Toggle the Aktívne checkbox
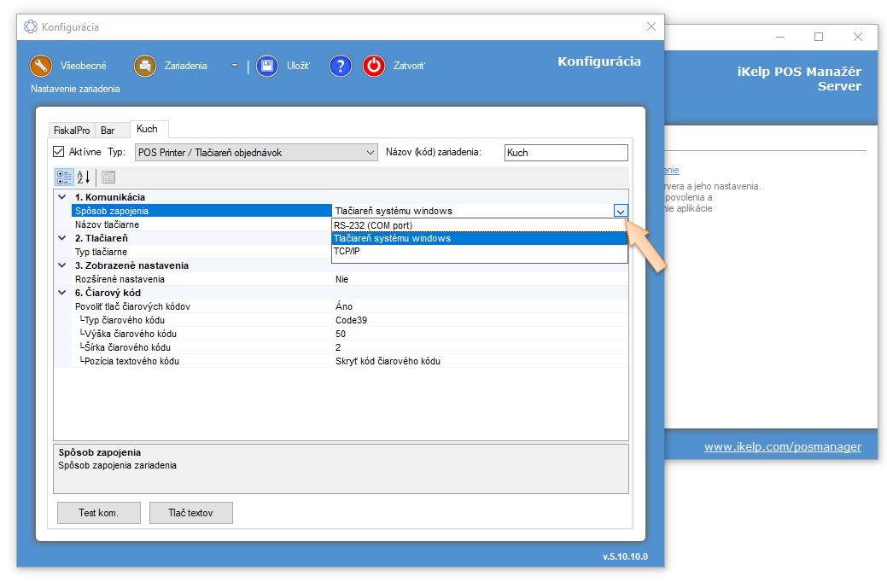The height and width of the screenshot is (588, 887). click(x=59, y=152)
